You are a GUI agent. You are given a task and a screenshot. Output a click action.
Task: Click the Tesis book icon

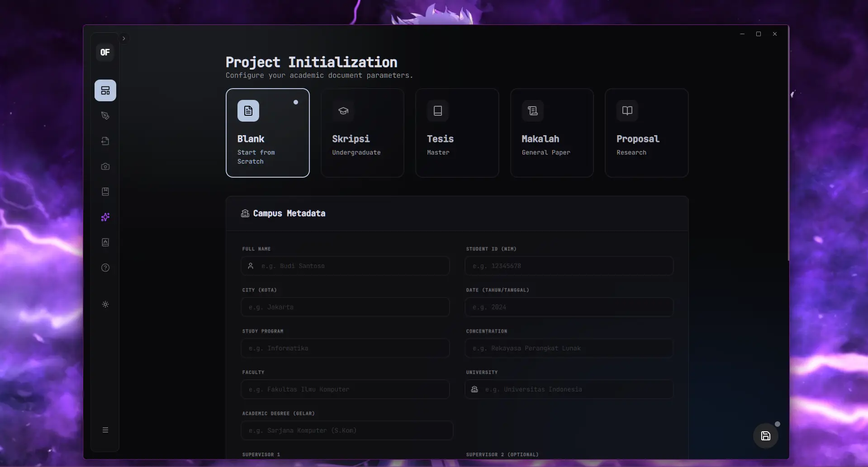point(438,111)
